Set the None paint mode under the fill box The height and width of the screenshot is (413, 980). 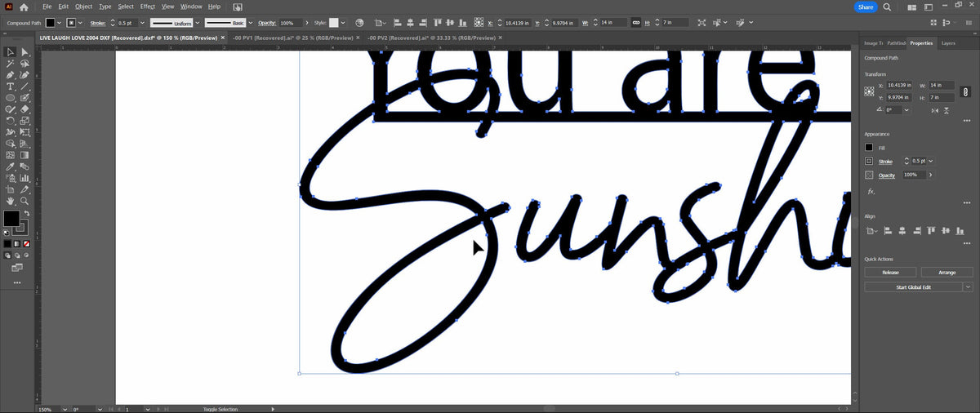click(x=27, y=243)
